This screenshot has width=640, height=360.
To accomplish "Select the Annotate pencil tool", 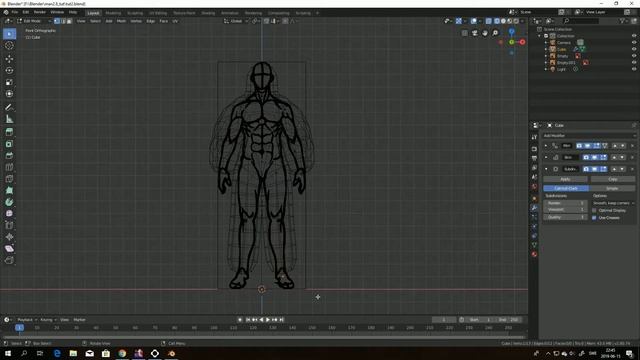I will coord(9,107).
